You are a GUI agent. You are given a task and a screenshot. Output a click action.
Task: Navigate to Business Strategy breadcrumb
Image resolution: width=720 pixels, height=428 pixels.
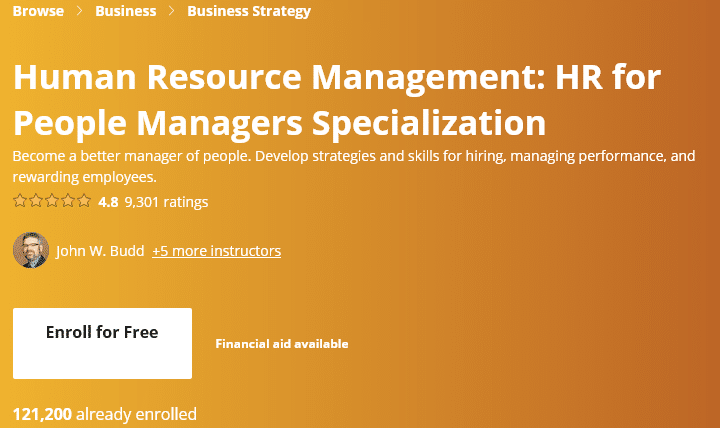point(249,11)
